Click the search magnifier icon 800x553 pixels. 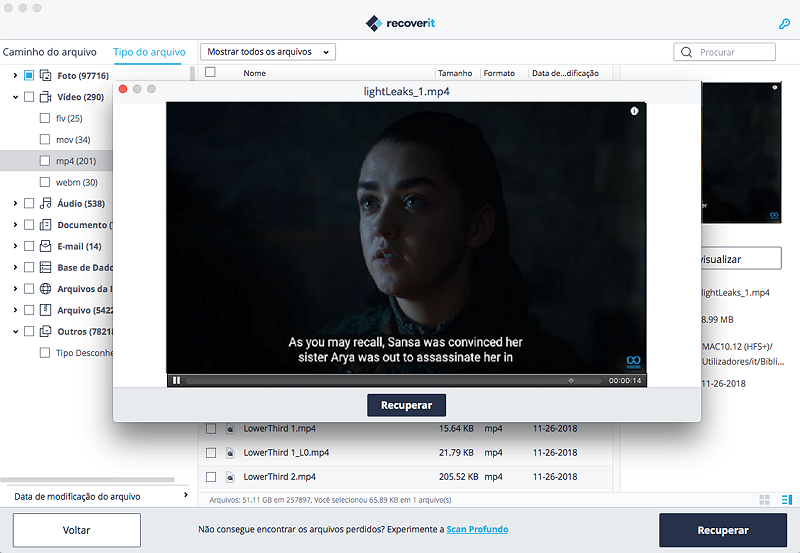[686, 52]
